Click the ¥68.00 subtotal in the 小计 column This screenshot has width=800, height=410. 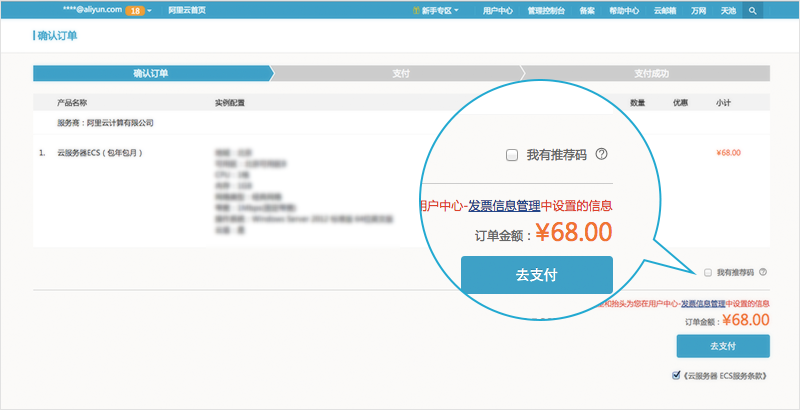[x=729, y=152]
